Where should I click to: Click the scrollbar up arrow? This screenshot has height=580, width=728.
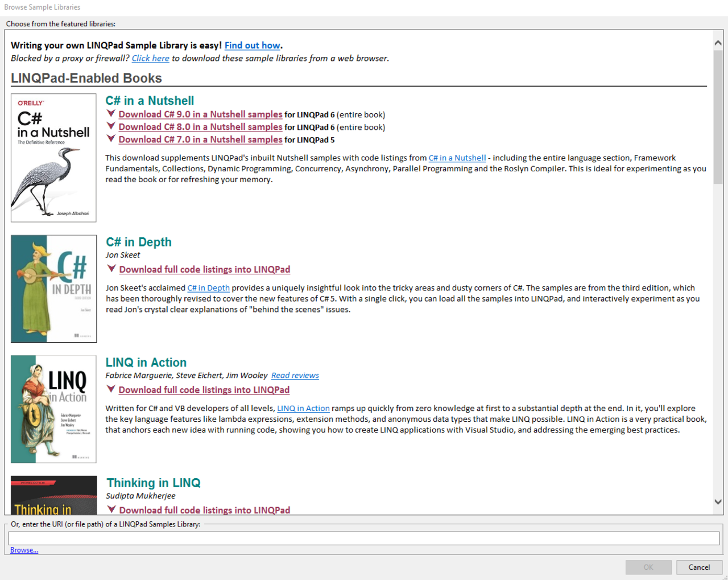pyautogui.click(x=718, y=43)
